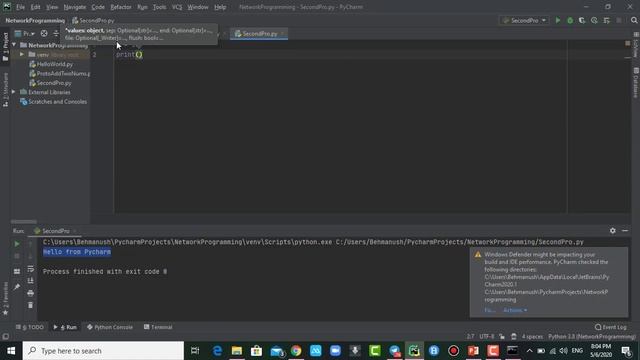Open the Refactor menu
This screenshot has width=640, height=360.
[x=121, y=7]
